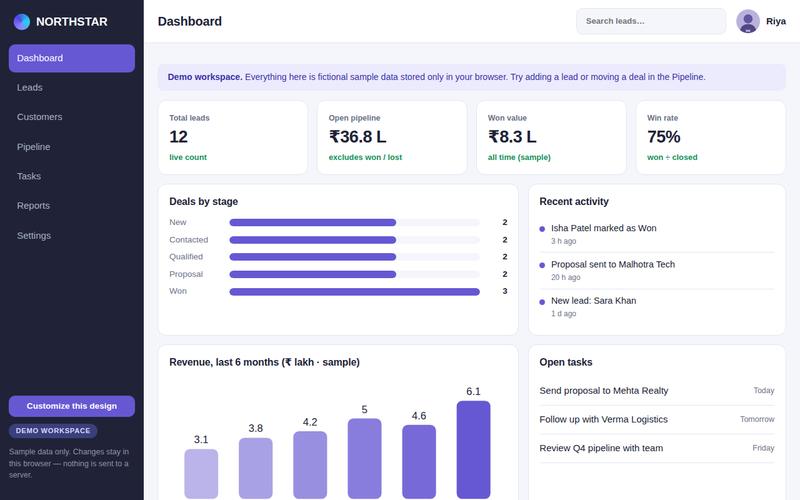Open the Dashboard sidebar item

[x=72, y=58]
